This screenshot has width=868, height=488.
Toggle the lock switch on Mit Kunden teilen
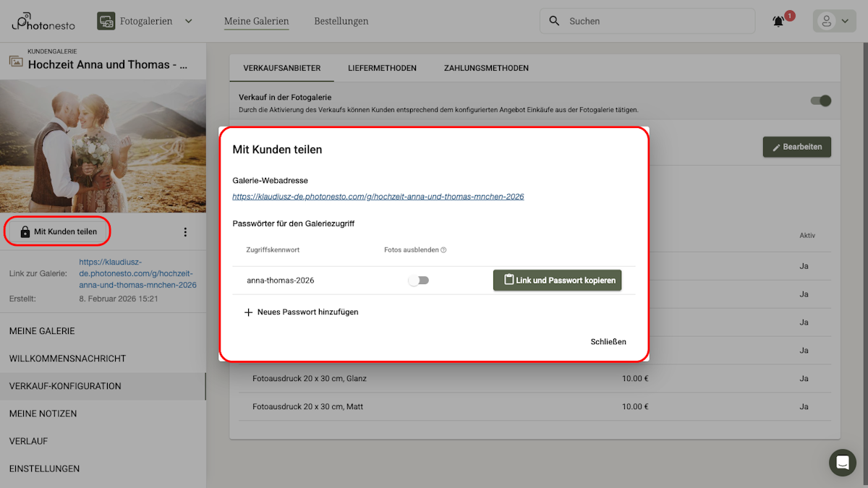pos(25,231)
